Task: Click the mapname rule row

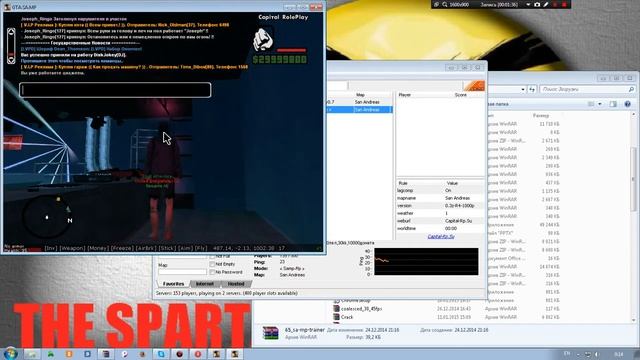Action: 440,198
